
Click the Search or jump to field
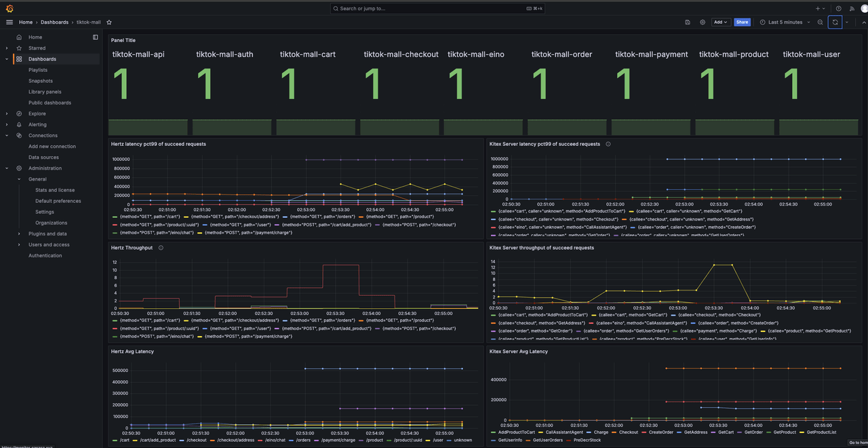438,8
